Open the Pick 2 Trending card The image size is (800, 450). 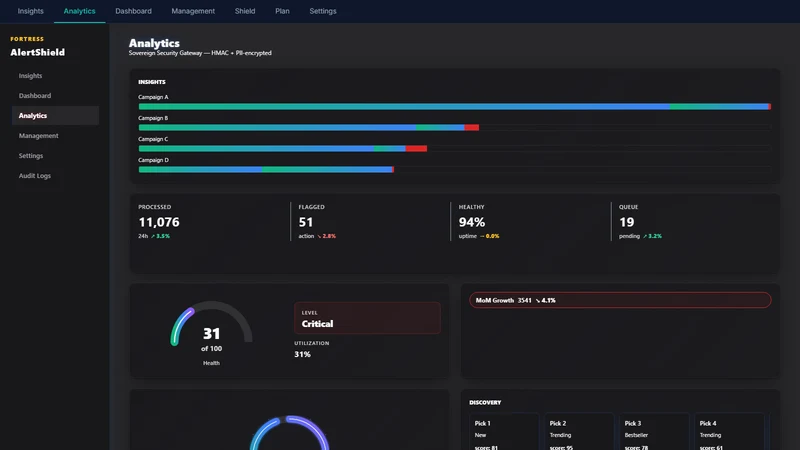pyautogui.click(x=579, y=432)
